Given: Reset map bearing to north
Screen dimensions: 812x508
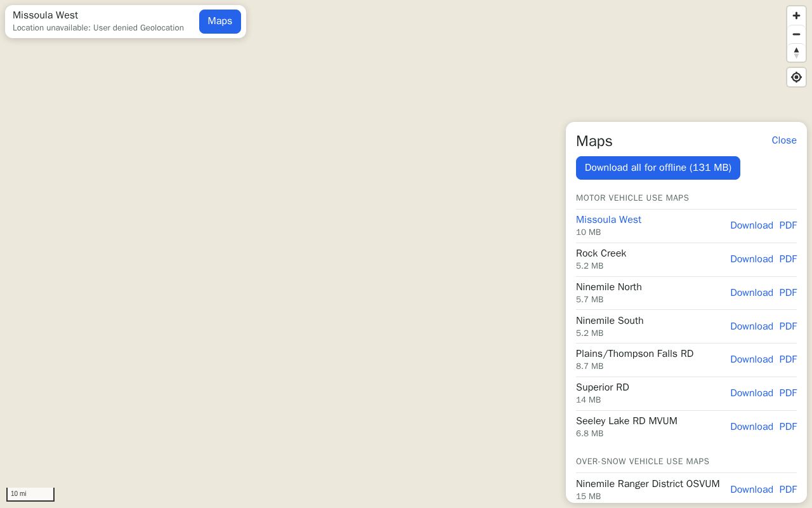Looking at the screenshot, I should coord(796,53).
